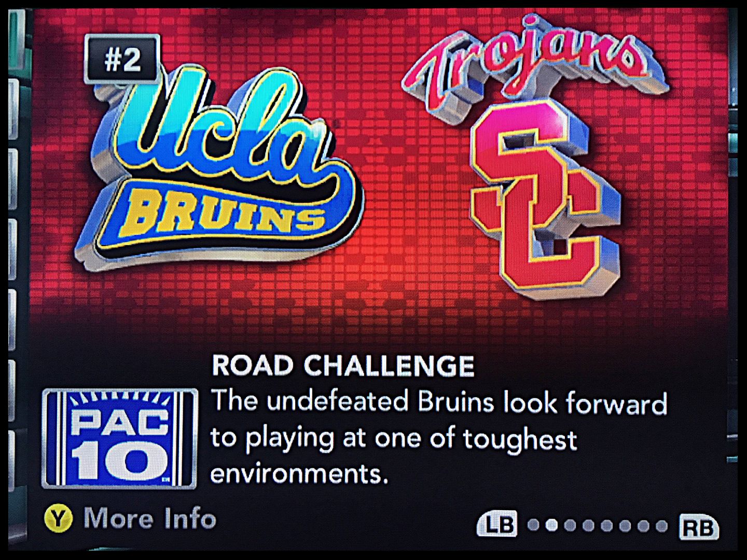Select the ROAD CHALLENGE heading
747x560 pixels.
click(343, 365)
